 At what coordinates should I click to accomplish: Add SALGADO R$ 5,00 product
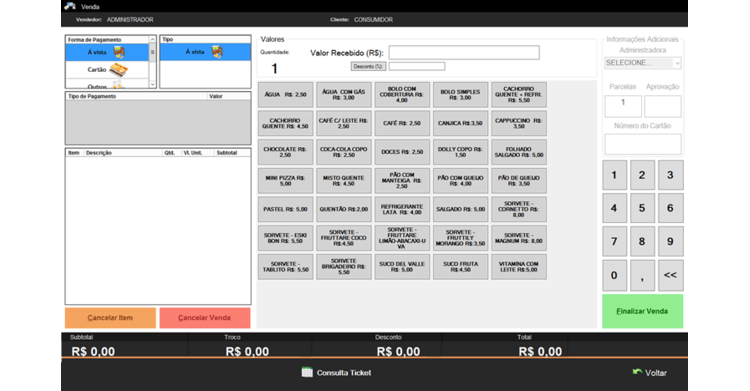[x=460, y=210]
